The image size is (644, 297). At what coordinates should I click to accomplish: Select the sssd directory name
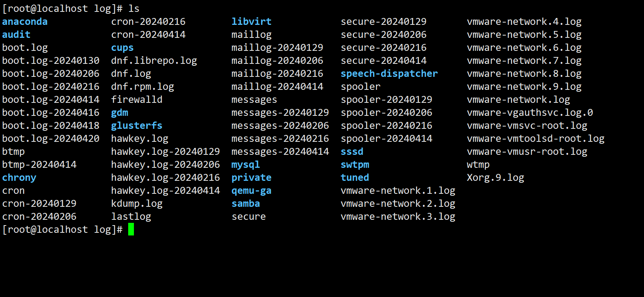[x=352, y=152]
